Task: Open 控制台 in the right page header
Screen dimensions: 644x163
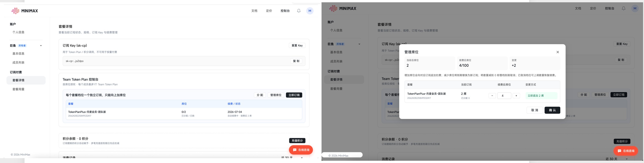Action: tap(609, 8)
